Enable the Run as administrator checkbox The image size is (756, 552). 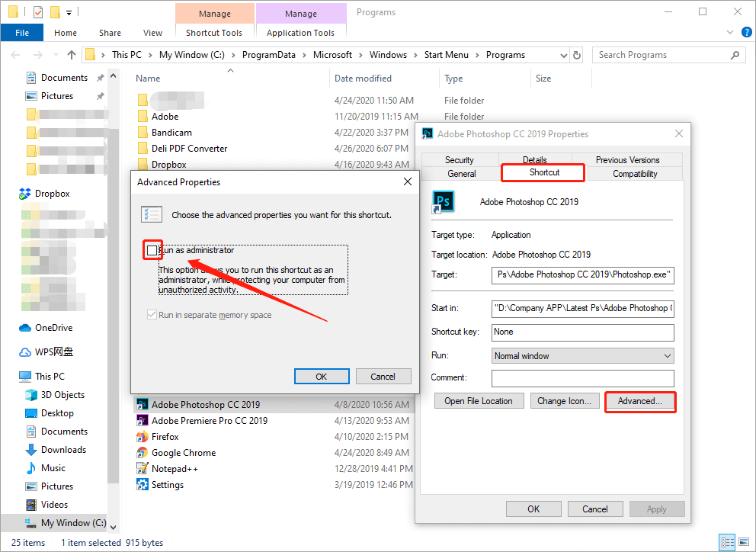click(152, 250)
